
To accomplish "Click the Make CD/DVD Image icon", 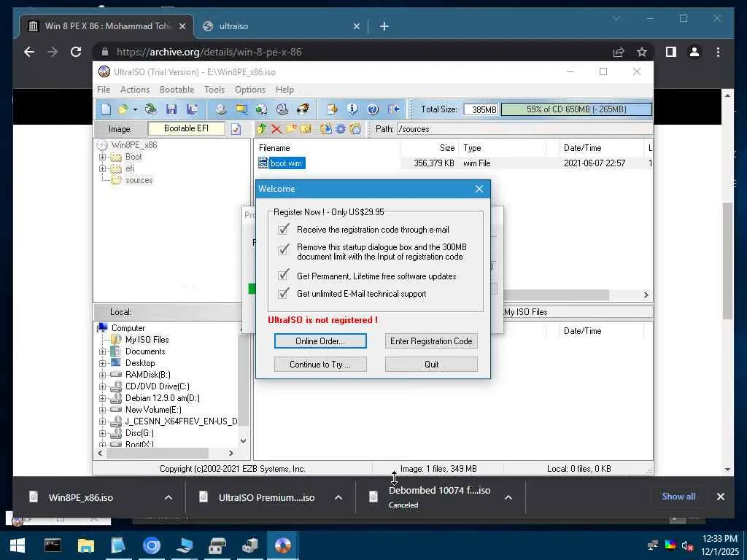I will pyautogui.click(x=220, y=109).
